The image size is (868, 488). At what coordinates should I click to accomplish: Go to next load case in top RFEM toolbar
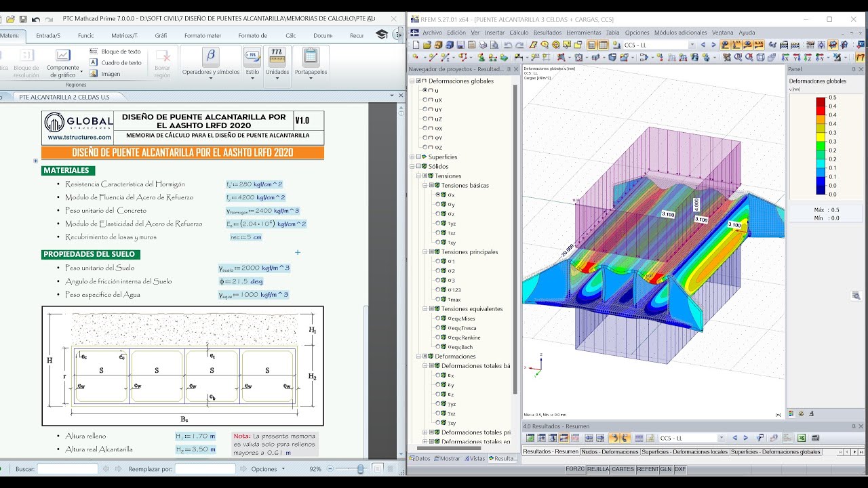coord(713,45)
